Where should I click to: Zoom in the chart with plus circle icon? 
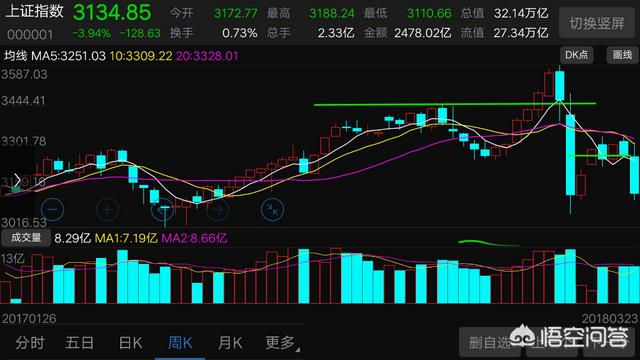(107, 209)
